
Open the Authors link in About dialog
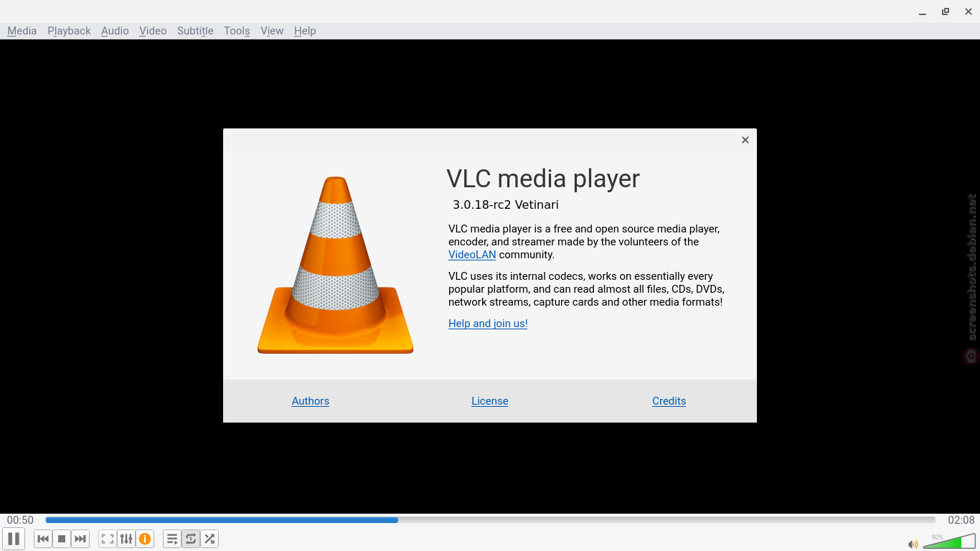[311, 401]
